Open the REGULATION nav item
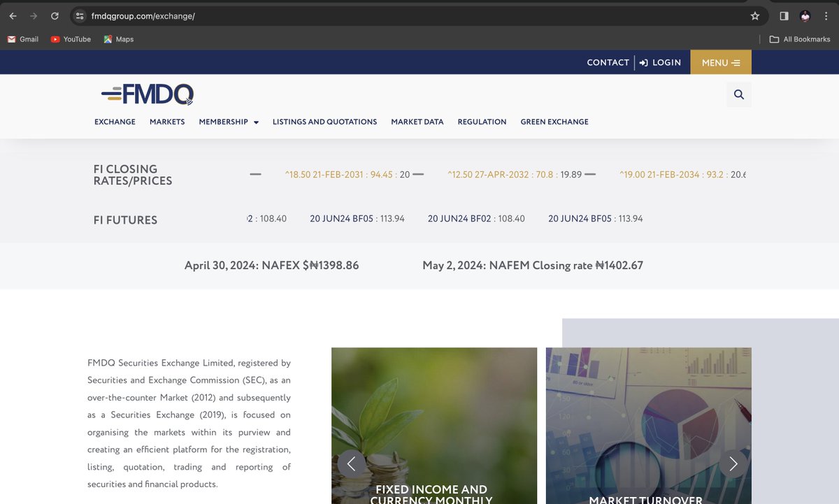This screenshot has height=504, width=839. pos(482,122)
